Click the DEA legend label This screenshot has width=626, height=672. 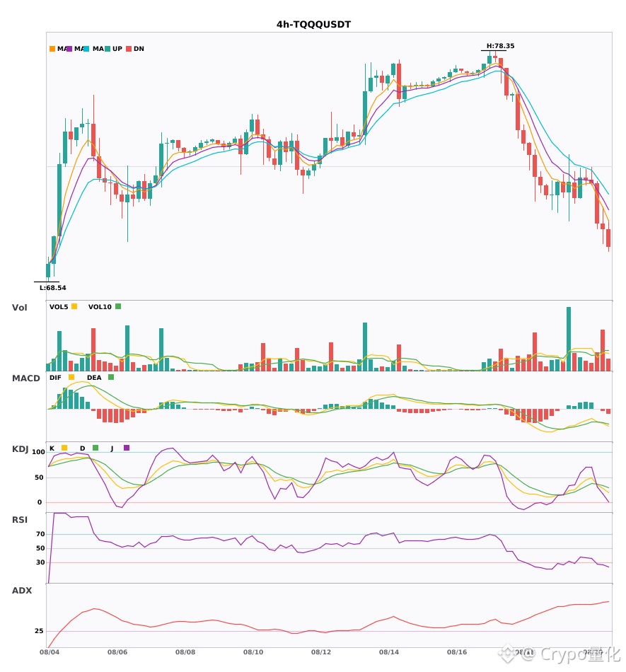point(94,378)
